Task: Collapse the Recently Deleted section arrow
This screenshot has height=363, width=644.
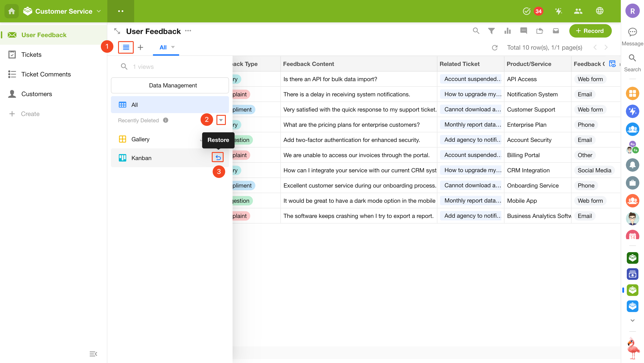Action: click(221, 120)
